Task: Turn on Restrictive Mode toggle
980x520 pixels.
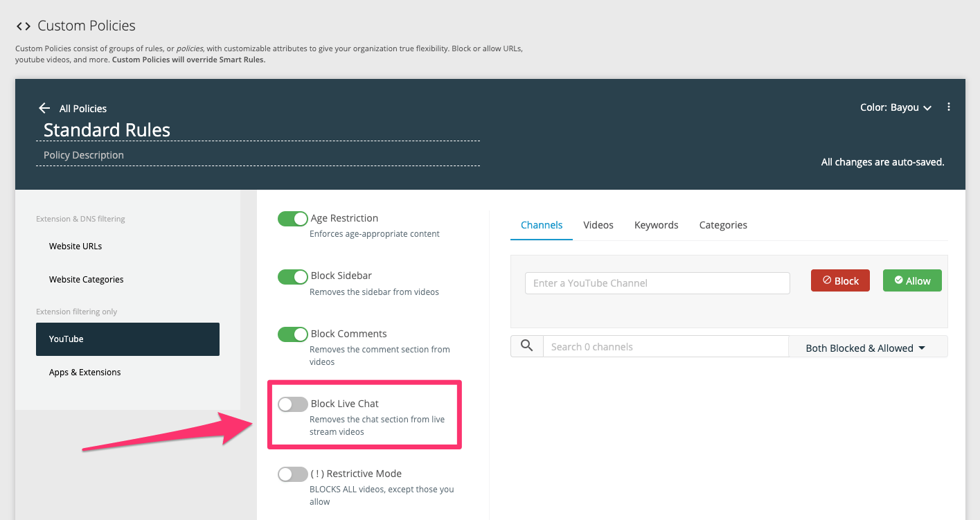Action: 293,474
